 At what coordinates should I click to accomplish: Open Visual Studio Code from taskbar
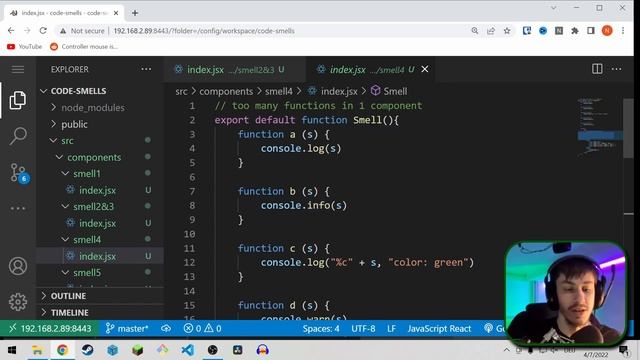[188, 350]
